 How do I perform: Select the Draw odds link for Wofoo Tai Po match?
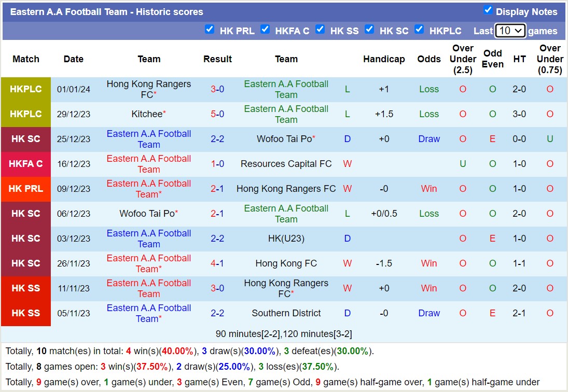[428, 139]
